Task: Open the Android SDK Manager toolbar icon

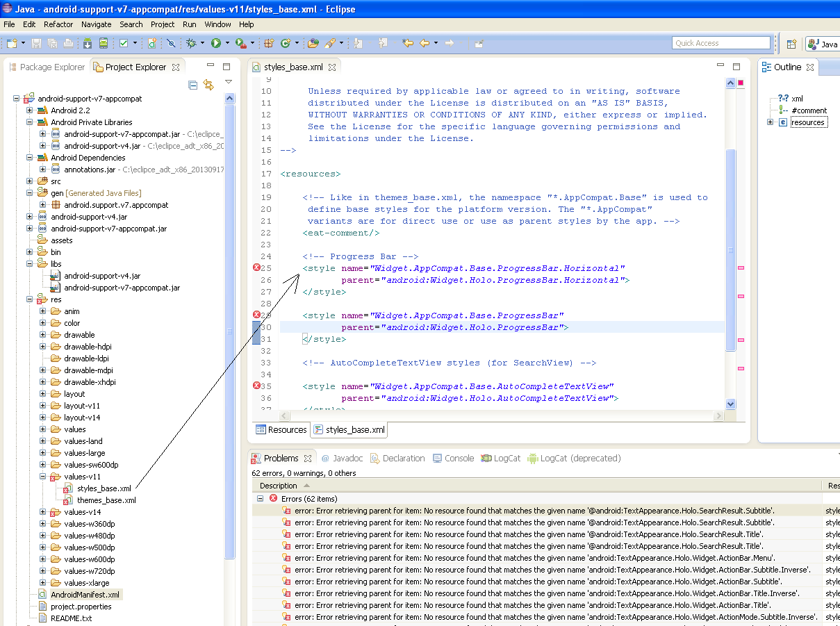Action: pos(88,43)
